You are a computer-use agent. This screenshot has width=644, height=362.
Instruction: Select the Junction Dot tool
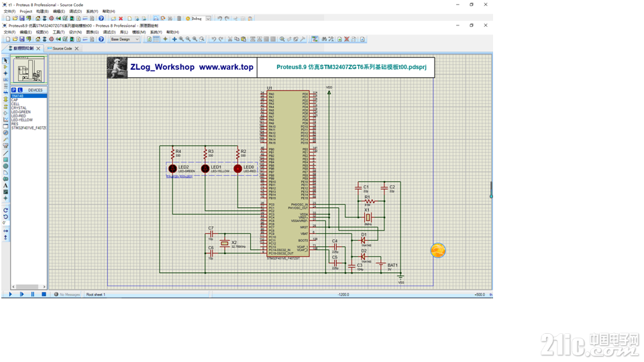[5, 73]
